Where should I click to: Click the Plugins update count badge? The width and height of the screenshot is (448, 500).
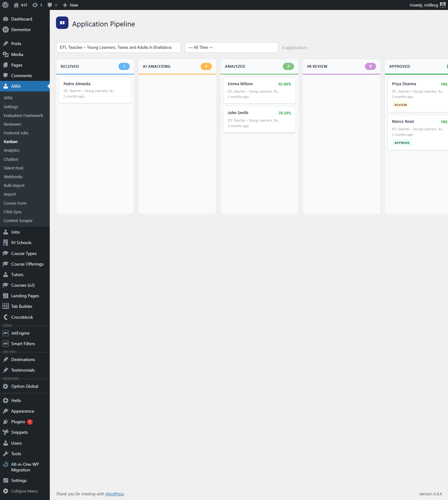30,422
